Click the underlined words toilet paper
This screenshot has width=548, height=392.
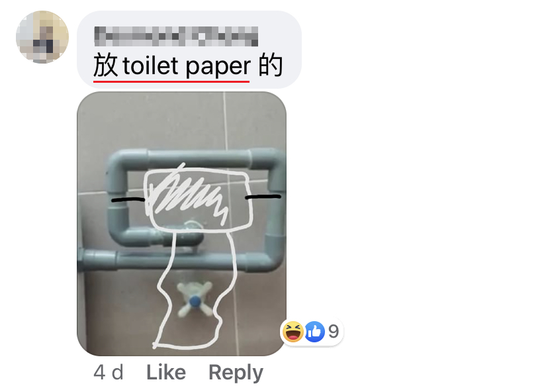point(186,66)
